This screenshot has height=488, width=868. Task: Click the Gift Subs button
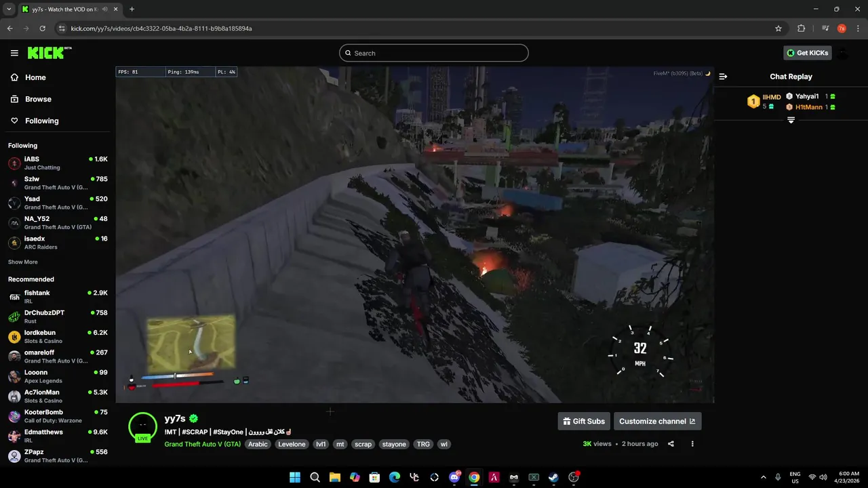584,421
